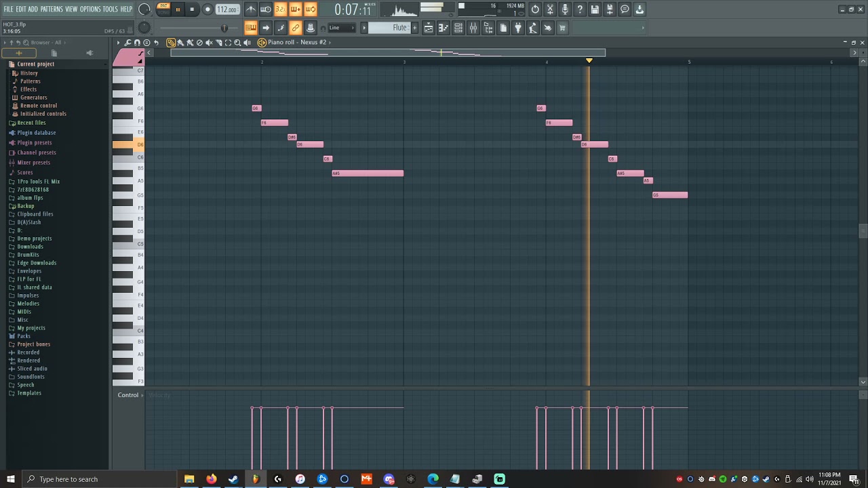Image resolution: width=868 pixels, height=488 pixels.
Task: Click the help question mark icon
Action: pos(580,9)
